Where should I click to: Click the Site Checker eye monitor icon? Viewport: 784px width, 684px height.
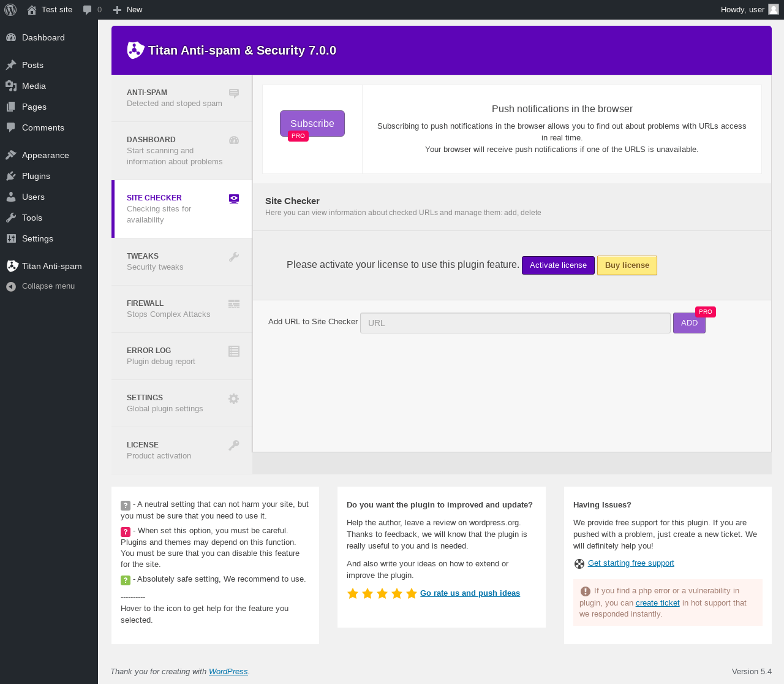[234, 199]
